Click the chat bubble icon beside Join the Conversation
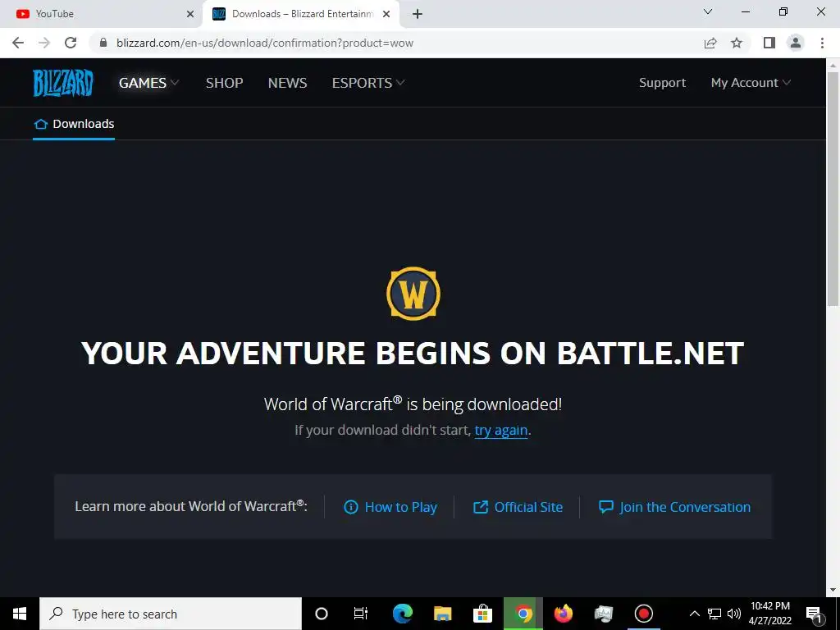840x630 pixels. (x=606, y=507)
